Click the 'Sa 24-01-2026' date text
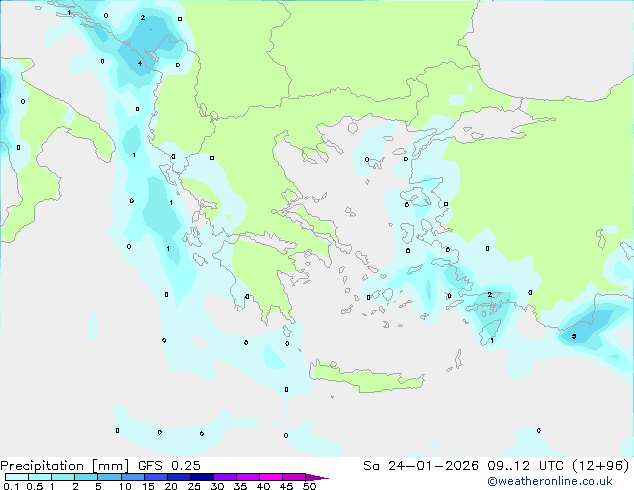 click(421, 466)
